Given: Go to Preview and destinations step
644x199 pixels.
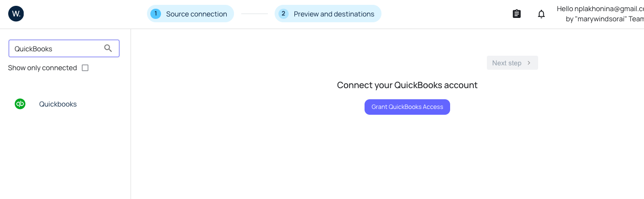Looking at the screenshot, I should tap(328, 14).
